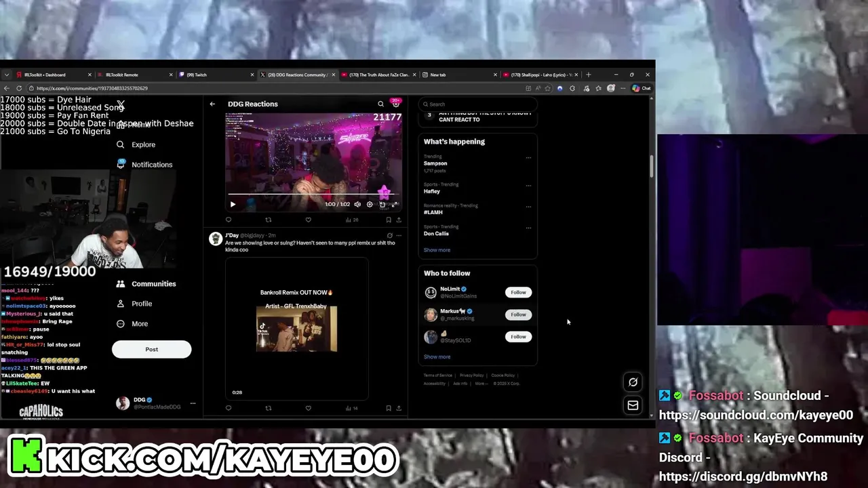Viewport: 868px width, 488px height.
Task: Seek on top video's progress bar
Action: [x=313, y=195]
